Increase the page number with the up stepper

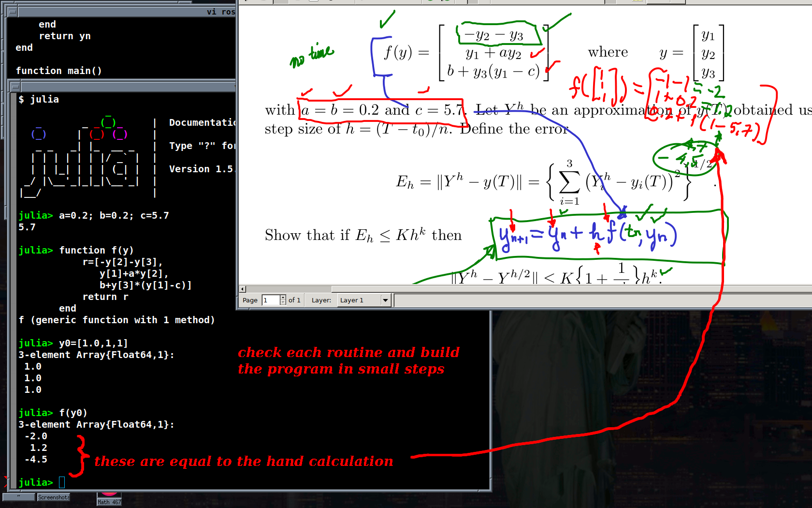283,298
